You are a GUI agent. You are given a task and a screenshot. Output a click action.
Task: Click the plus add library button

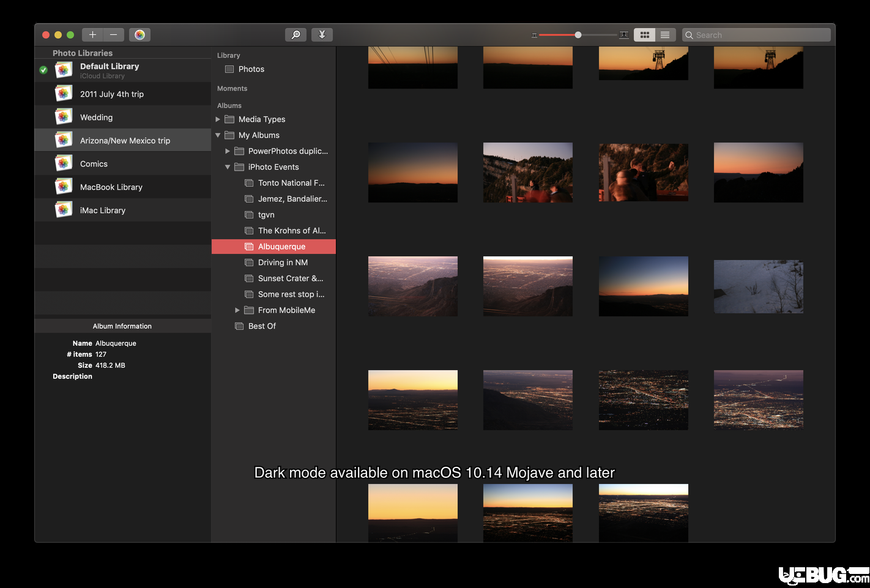pos(92,35)
